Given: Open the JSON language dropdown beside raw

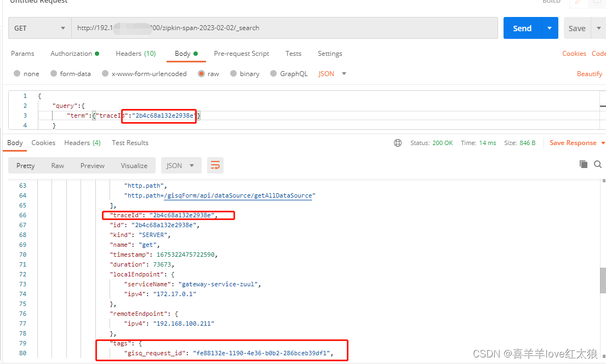Looking at the screenshot, I should coord(331,73).
